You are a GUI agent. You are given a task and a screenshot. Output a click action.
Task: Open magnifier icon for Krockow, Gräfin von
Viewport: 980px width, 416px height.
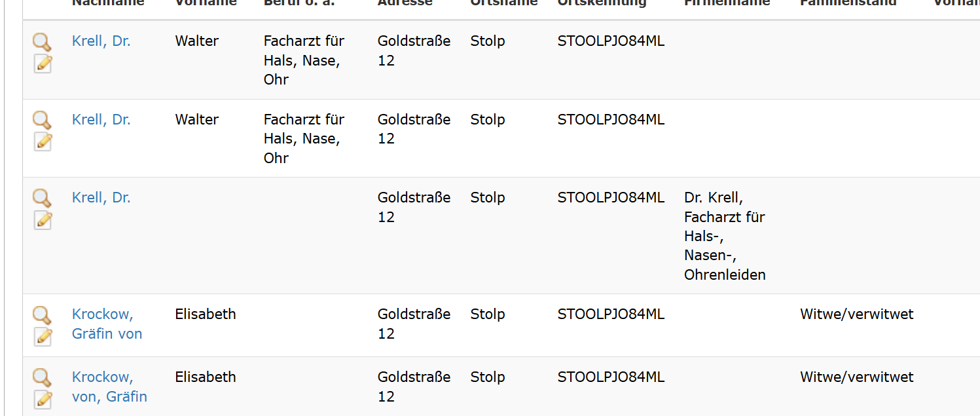[x=42, y=314]
